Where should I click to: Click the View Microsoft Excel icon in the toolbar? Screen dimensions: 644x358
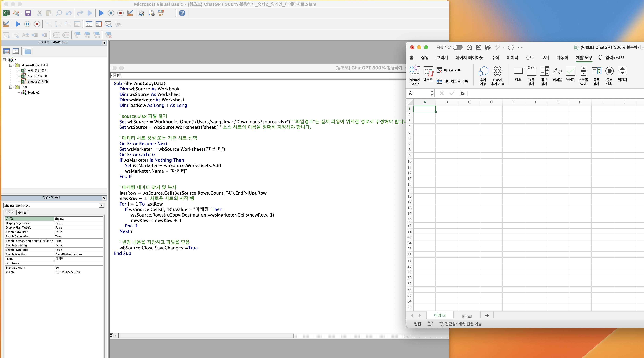(6, 13)
